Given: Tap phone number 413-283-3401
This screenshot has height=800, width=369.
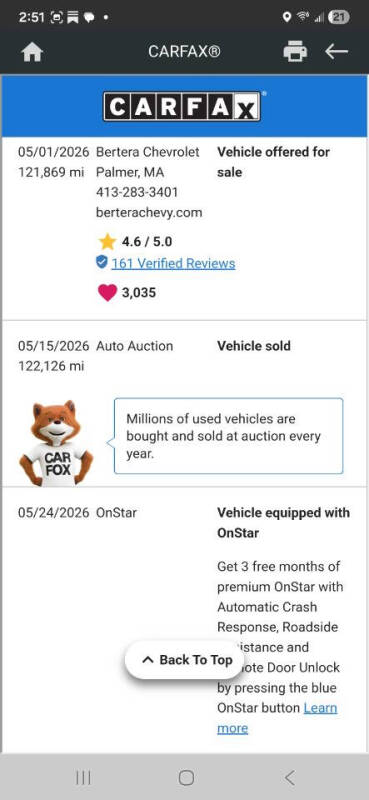Looking at the screenshot, I should coord(137,192).
